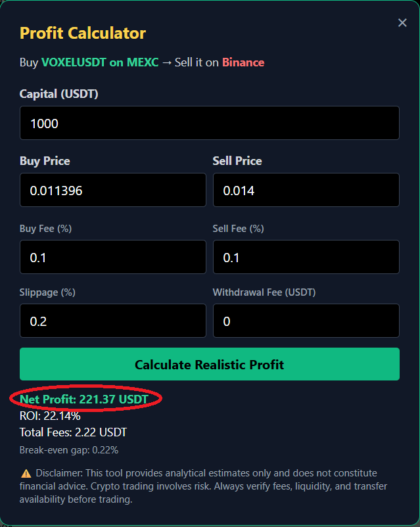Click the red Binance exchange link

coord(243,62)
